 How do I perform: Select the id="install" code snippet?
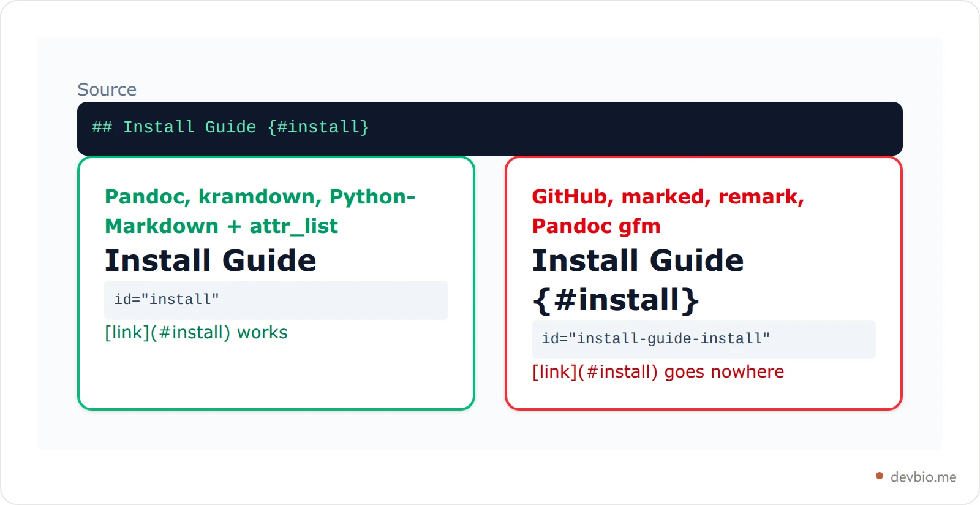pyautogui.click(x=276, y=300)
